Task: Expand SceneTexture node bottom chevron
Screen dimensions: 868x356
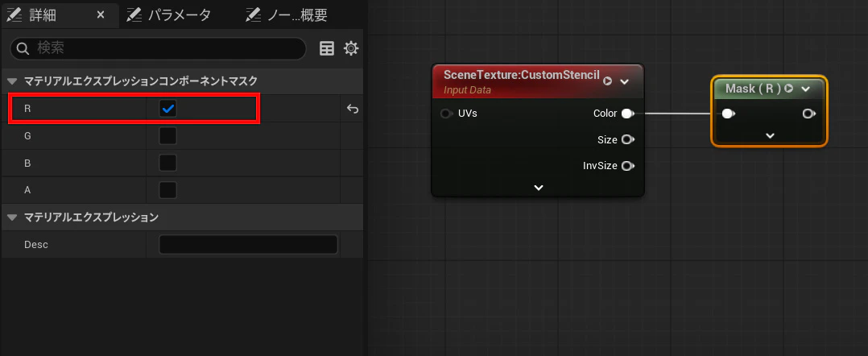Action: click(x=538, y=188)
